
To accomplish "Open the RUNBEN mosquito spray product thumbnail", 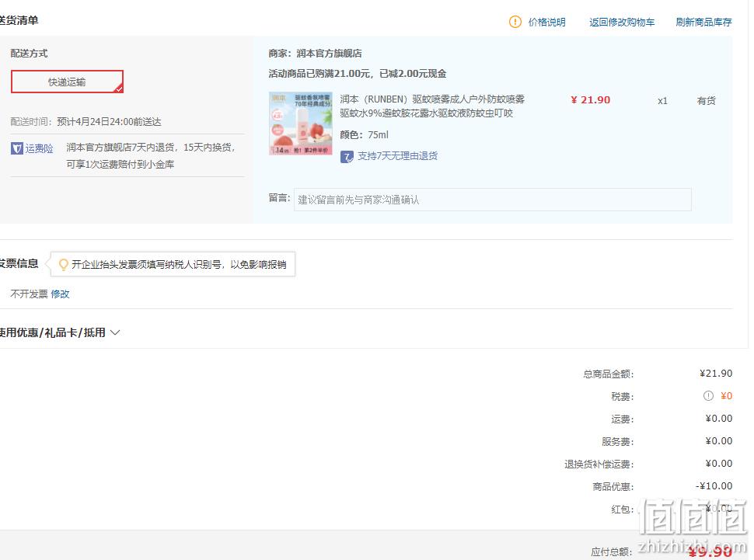I will [x=301, y=123].
